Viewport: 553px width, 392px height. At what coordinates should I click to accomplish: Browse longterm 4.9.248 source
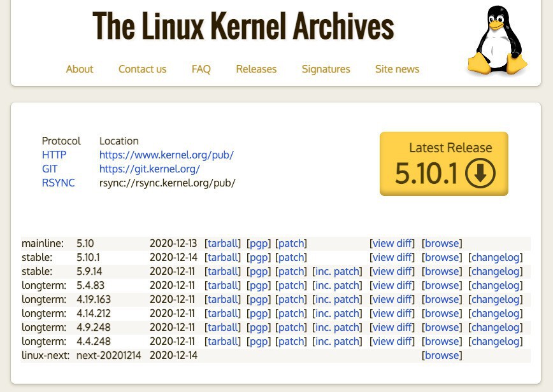pyautogui.click(x=442, y=328)
